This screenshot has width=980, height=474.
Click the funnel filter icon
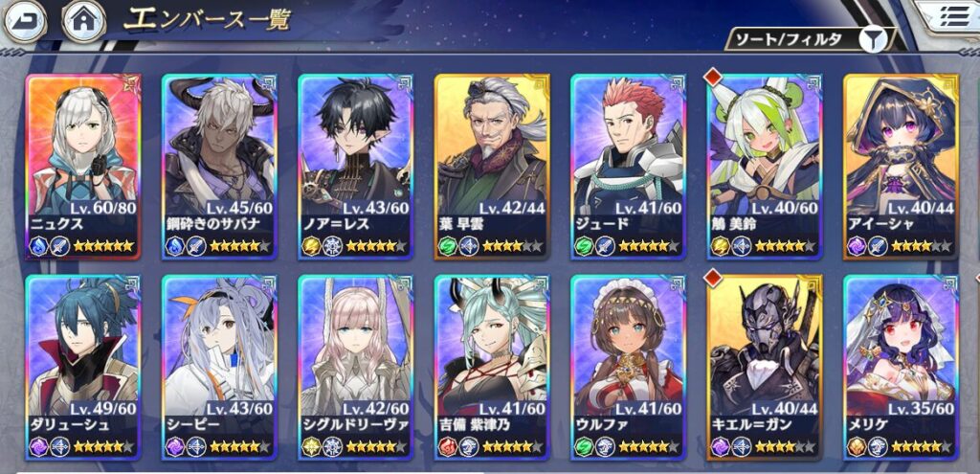(x=873, y=39)
